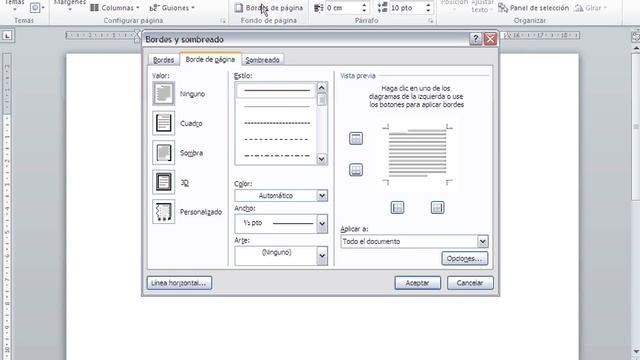Screen dimensions: 640x360
Task: Open the Columnas dropdown in ribbon
Action: (x=115, y=8)
